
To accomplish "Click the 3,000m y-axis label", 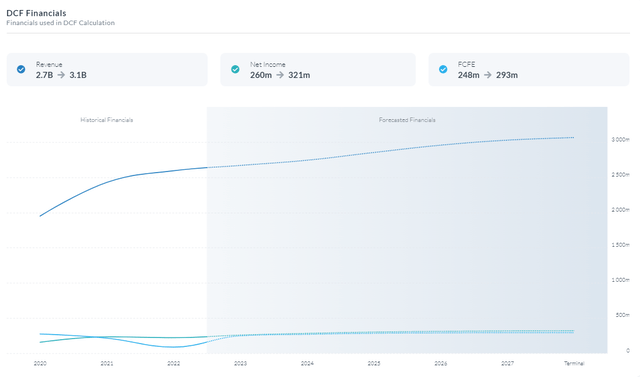I will coord(620,140).
